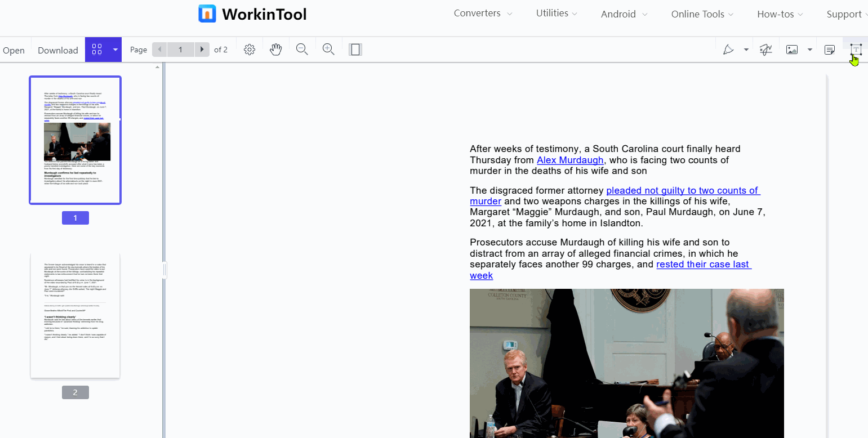
Task: Add a sticky note annotation
Action: (829, 50)
